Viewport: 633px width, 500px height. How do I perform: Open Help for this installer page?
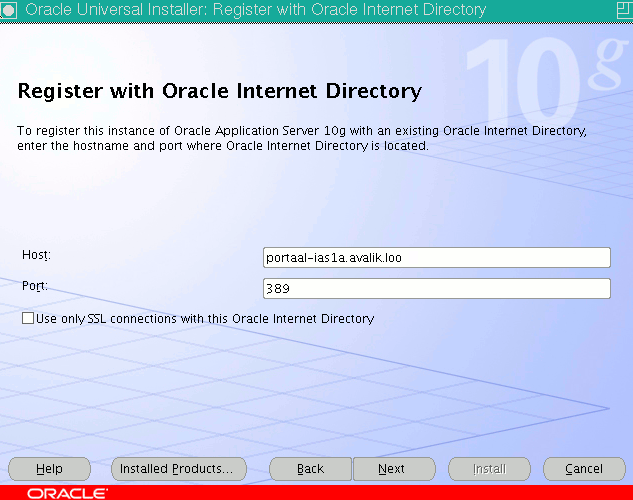49,469
